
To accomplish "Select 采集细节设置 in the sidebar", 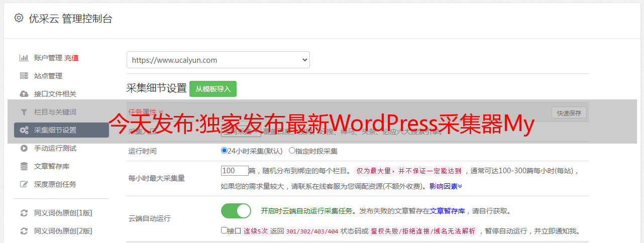I will click(x=61, y=130).
